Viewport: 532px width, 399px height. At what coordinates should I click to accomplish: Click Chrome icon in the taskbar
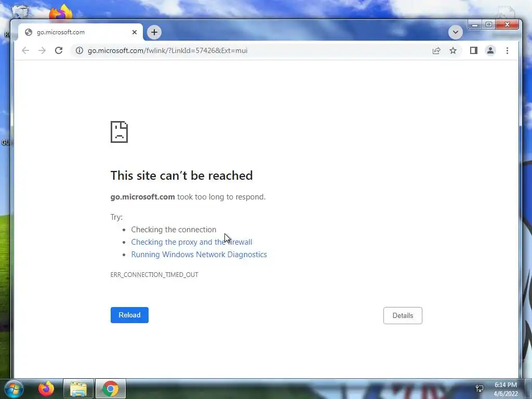click(x=111, y=389)
